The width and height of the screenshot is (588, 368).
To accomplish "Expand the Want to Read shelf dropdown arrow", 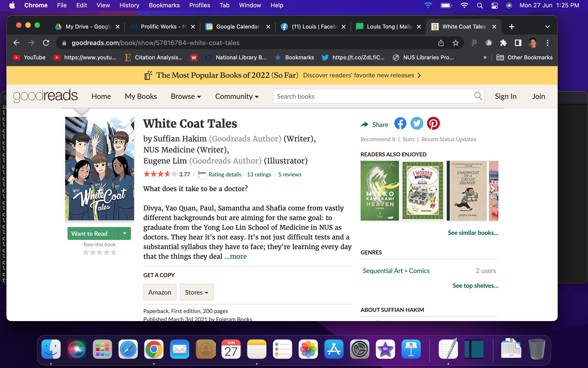I will [125, 233].
